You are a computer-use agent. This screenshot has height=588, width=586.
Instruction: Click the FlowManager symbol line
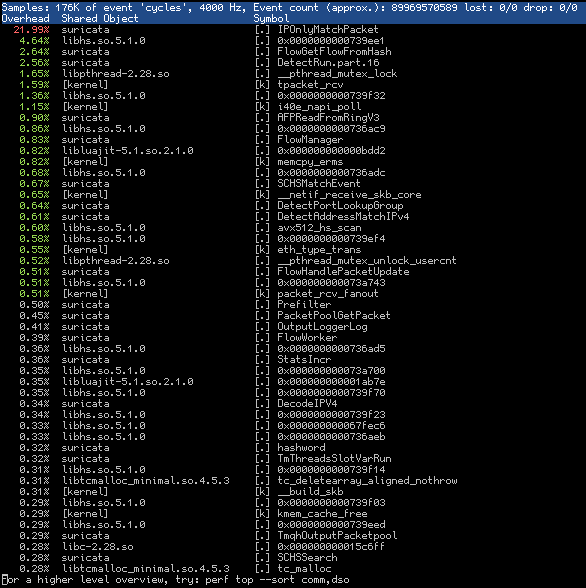point(293,140)
